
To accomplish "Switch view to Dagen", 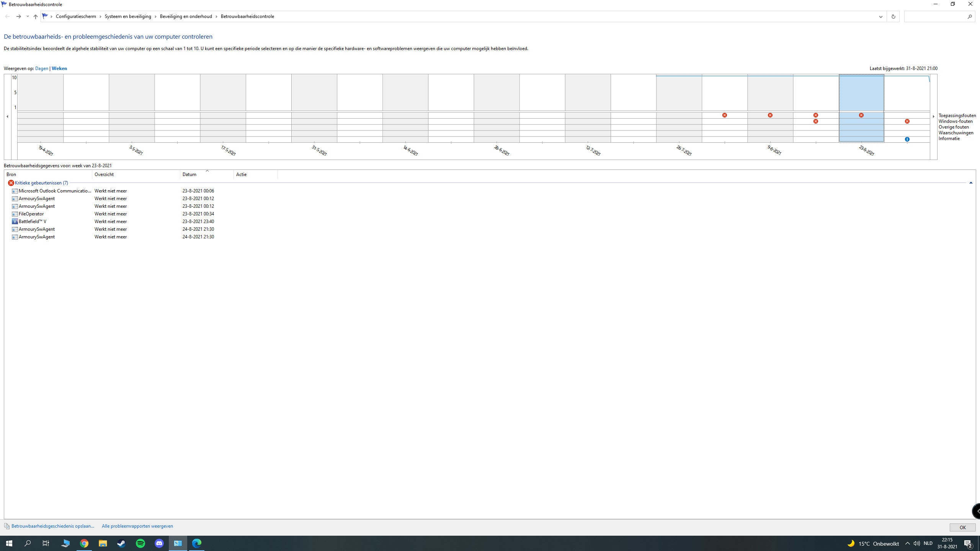I will (x=42, y=68).
